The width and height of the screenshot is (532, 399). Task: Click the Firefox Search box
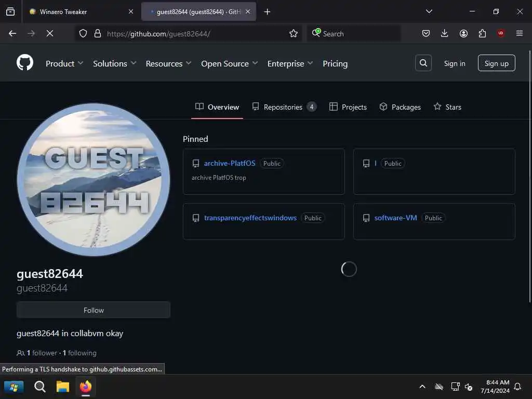354,34
